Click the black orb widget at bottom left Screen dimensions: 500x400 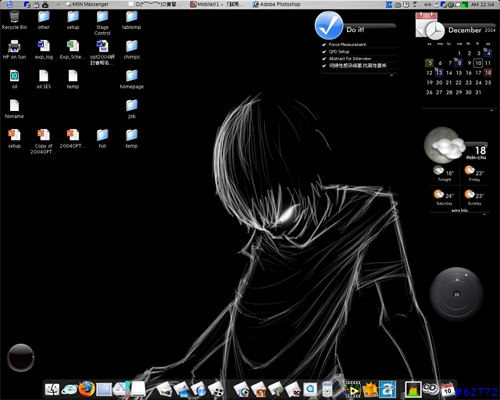click(x=21, y=358)
